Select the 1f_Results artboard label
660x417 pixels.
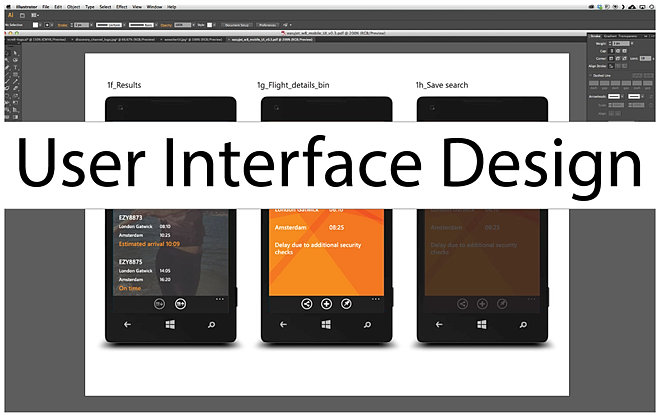(124, 85)
